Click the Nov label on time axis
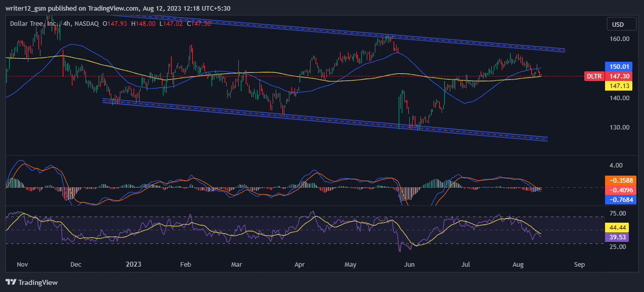The width and height of the screenshot is (644, 292). pyautogui.click(x=22, y=264)
